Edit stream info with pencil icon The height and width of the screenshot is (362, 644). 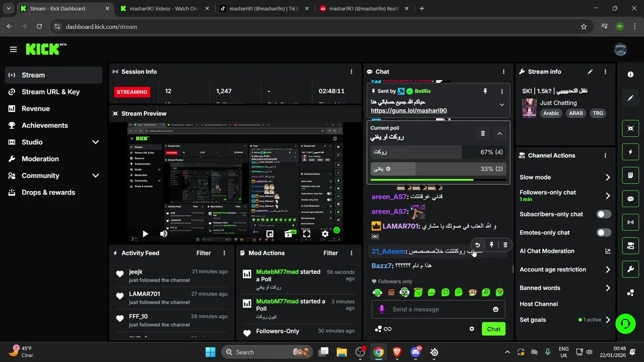tap(590, 72)
